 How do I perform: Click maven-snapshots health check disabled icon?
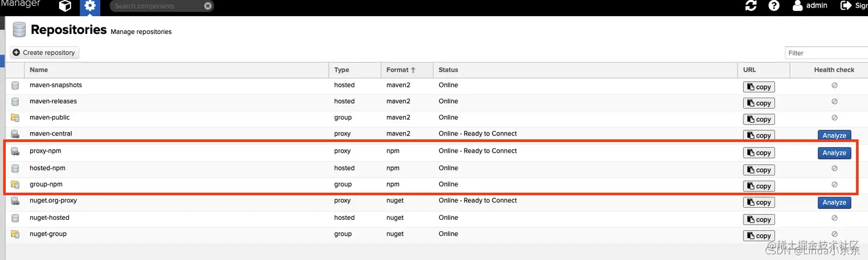click(834, 85)
